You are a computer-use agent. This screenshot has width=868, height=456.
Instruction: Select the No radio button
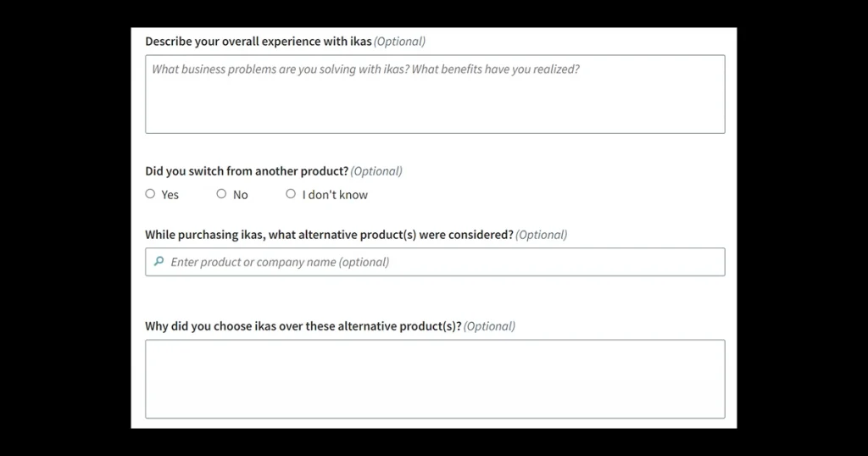coord(221,194)
